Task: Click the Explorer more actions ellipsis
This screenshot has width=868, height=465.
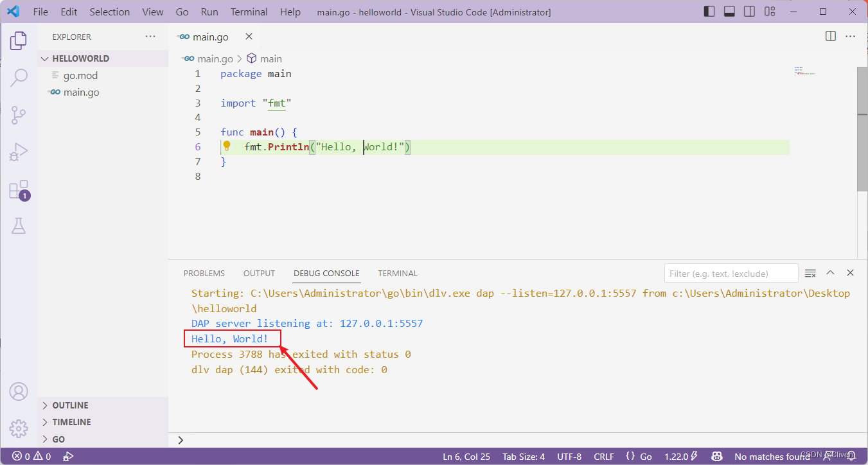Action: 150,37
